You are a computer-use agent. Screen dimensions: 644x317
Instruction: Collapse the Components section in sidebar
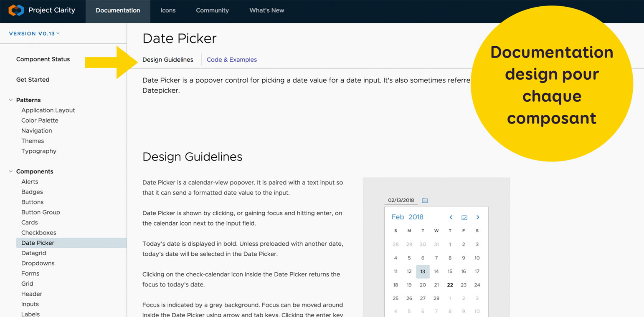point(11,171)
